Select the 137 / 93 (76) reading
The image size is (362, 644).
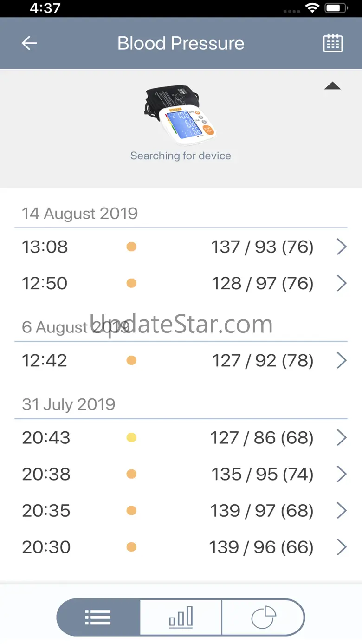point(262,247)
